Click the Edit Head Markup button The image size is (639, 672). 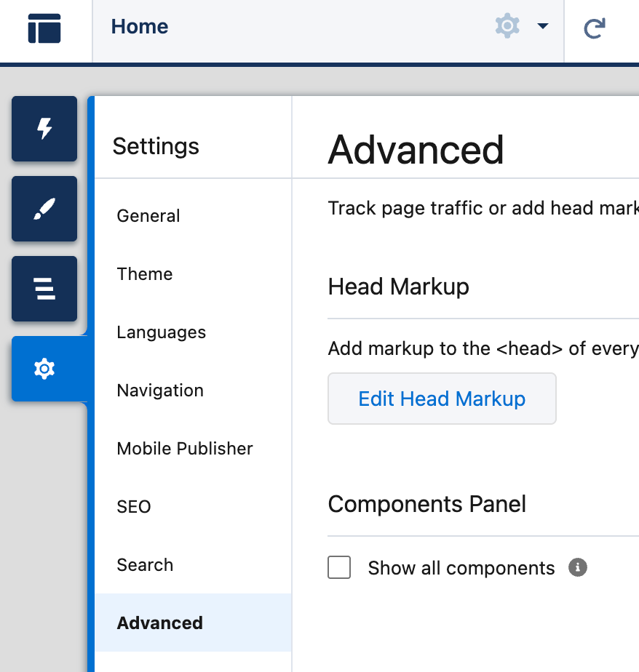(442, 399)
